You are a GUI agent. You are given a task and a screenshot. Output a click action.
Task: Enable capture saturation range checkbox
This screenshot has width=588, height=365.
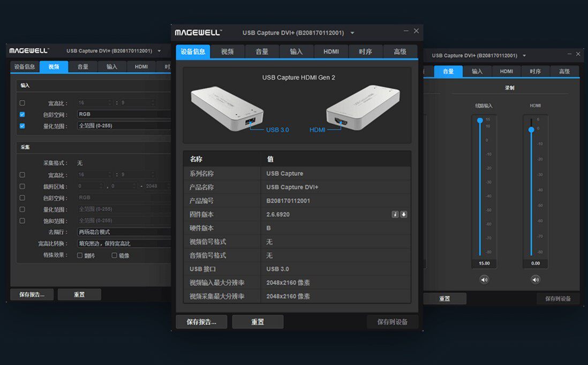[22, 220]
